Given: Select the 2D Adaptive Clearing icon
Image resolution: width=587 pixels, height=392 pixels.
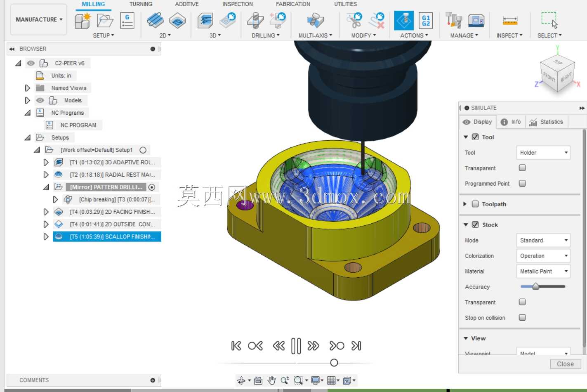Looking at the screenshot, I should 155,20.
